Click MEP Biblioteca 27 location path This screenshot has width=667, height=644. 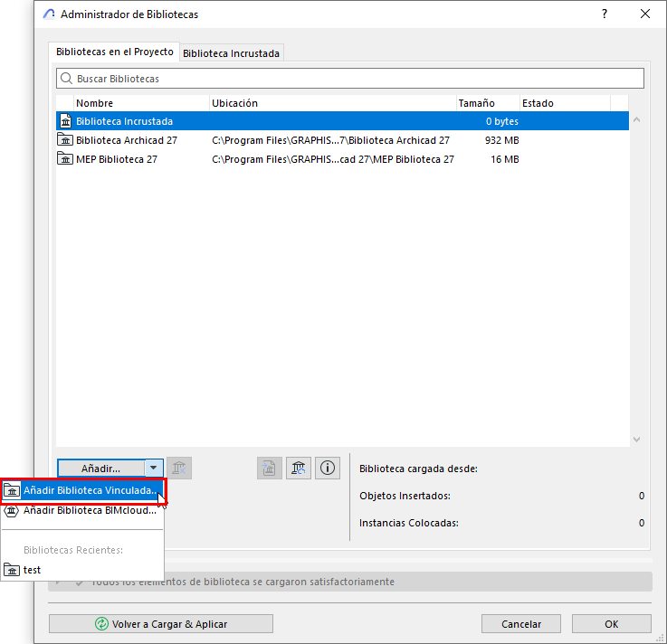pos(333,159)
